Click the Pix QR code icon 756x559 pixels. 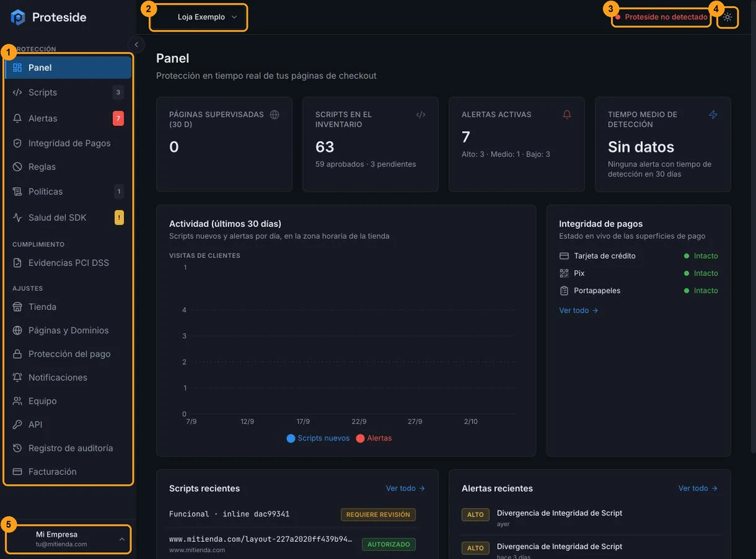click(x=564, y=273)
